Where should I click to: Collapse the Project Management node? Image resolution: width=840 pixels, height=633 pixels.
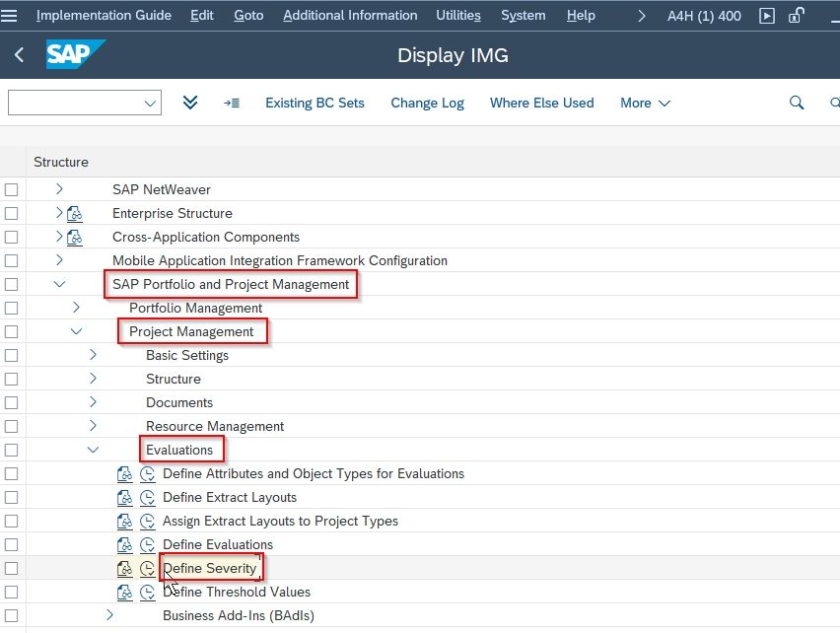tap(76, 331)
